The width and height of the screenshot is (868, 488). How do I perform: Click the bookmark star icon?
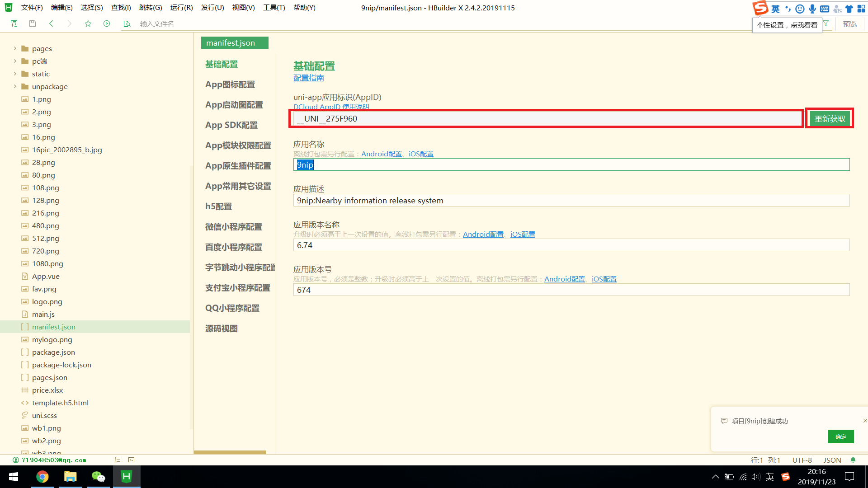click(88, 23)
